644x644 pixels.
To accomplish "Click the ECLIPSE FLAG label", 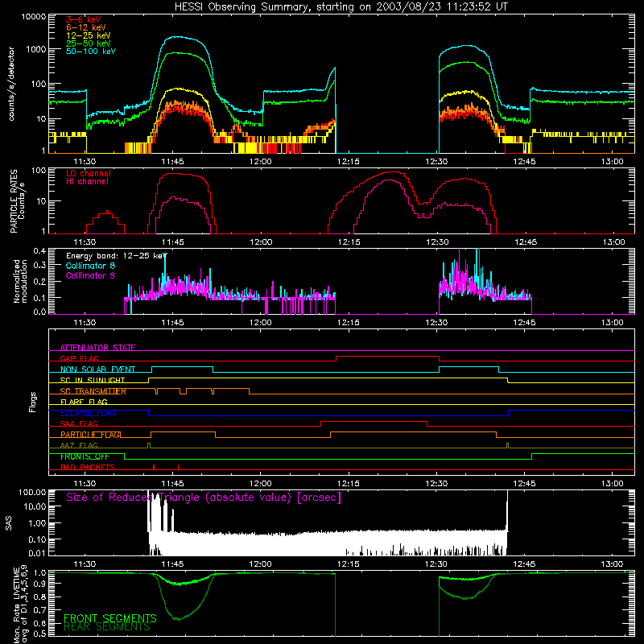I will click(88, 413).
